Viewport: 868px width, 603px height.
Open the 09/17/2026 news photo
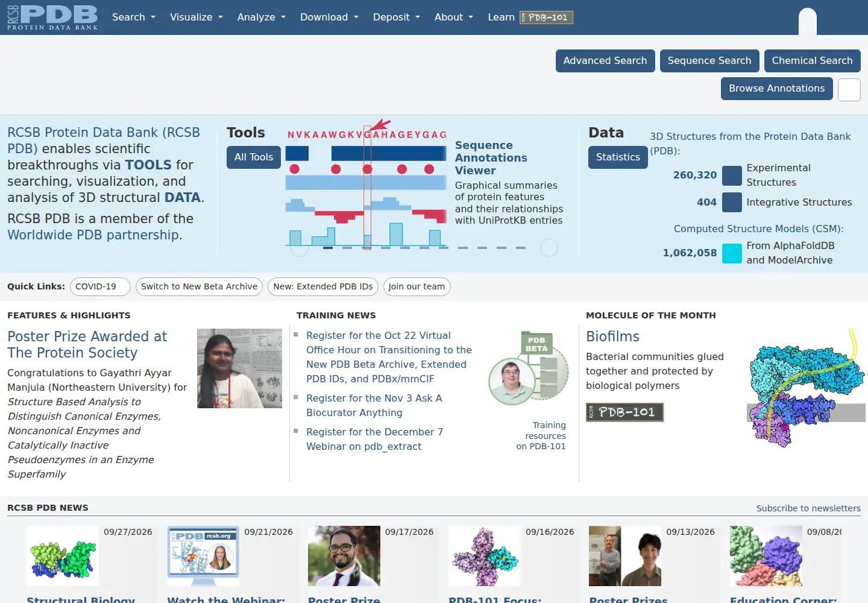click(x=344, y=556)
